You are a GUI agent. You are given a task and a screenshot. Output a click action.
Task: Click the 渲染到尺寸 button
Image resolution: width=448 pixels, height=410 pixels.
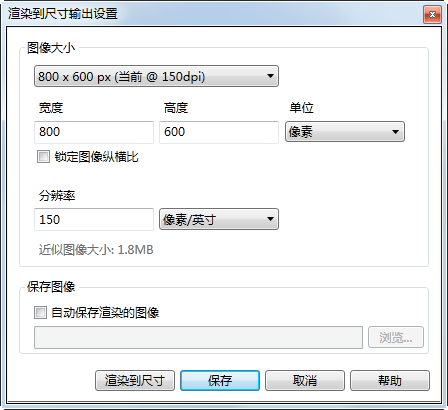(135, 380)
